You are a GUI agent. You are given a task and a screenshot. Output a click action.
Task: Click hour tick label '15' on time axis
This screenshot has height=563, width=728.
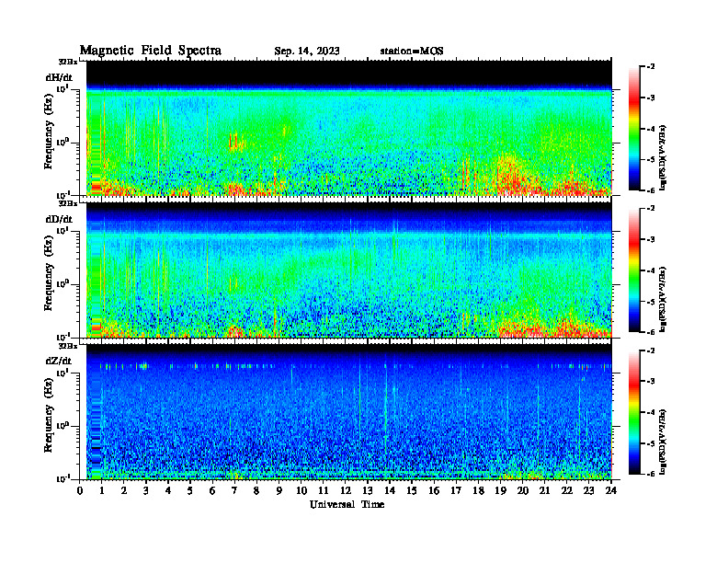click(412, 490)
